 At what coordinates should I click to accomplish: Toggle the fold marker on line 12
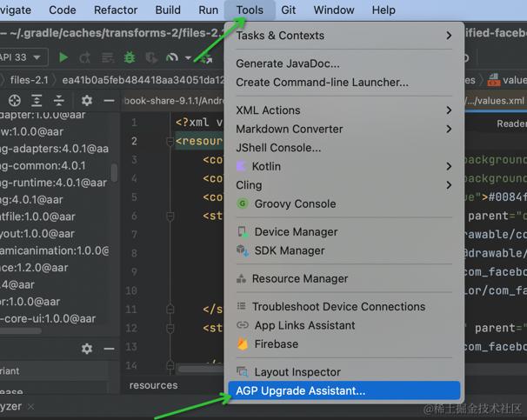[x=170, y=328]
